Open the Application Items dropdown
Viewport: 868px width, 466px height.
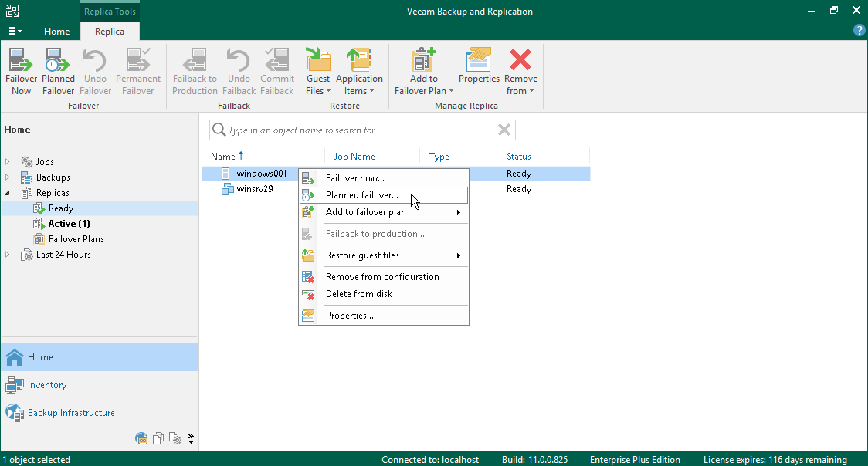point(359,72)
